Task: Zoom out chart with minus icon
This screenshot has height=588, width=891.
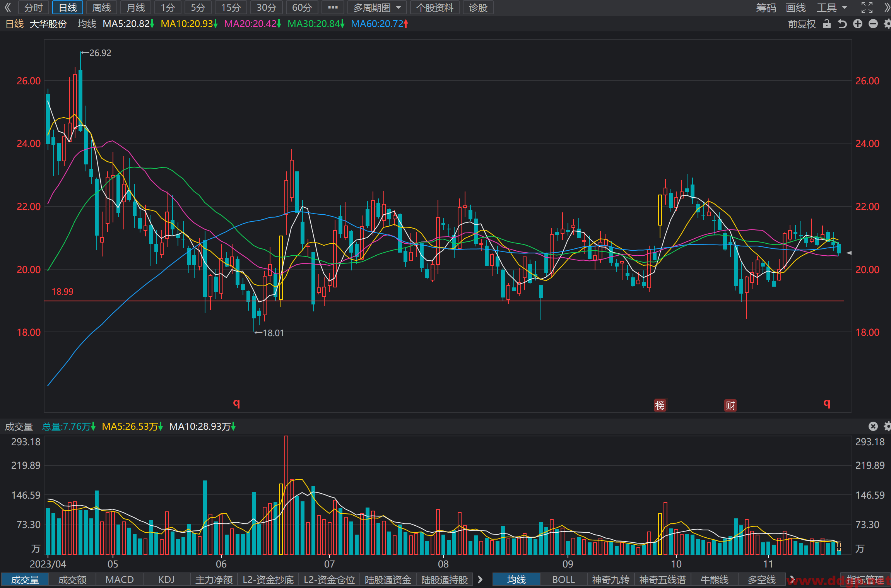Action: pyautogui.click(x=873, y=24)
